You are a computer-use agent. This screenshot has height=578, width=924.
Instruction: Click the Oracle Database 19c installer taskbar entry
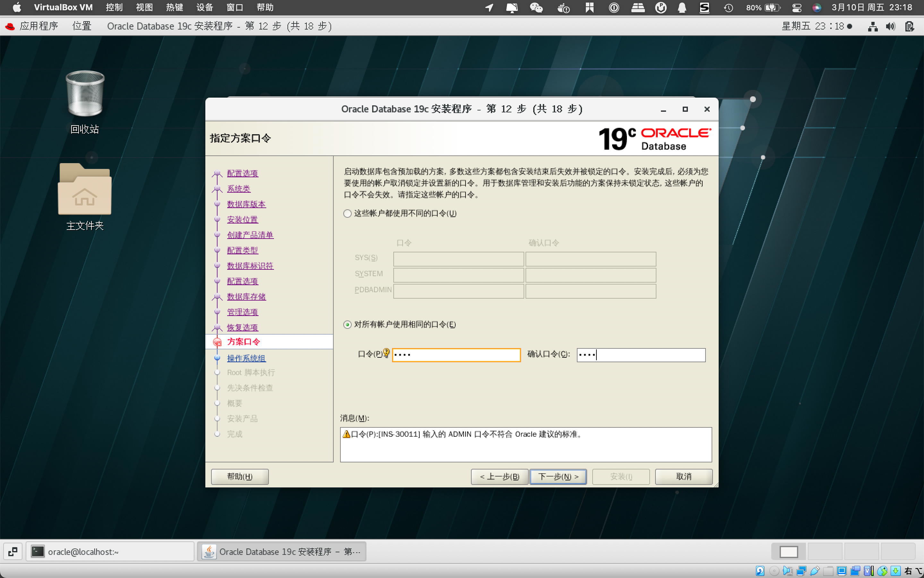[x=282, y=552]
